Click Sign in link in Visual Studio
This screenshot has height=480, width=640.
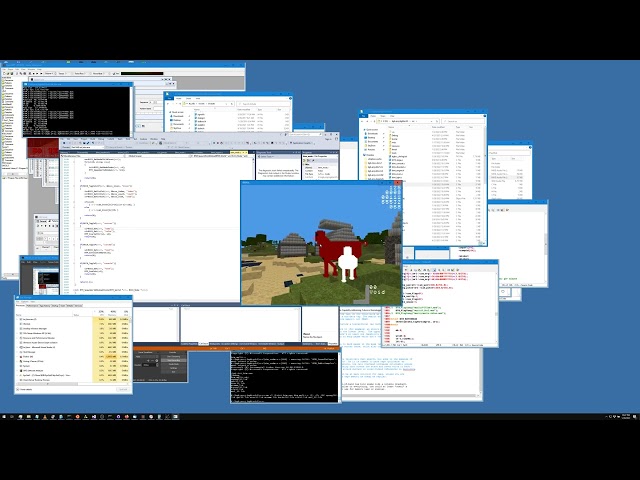point(328,139)
